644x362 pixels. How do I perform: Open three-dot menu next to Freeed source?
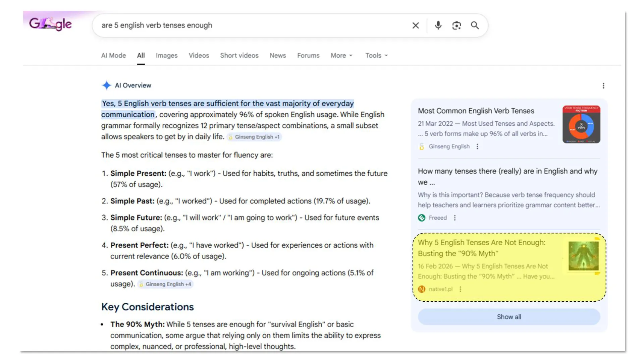455,218
